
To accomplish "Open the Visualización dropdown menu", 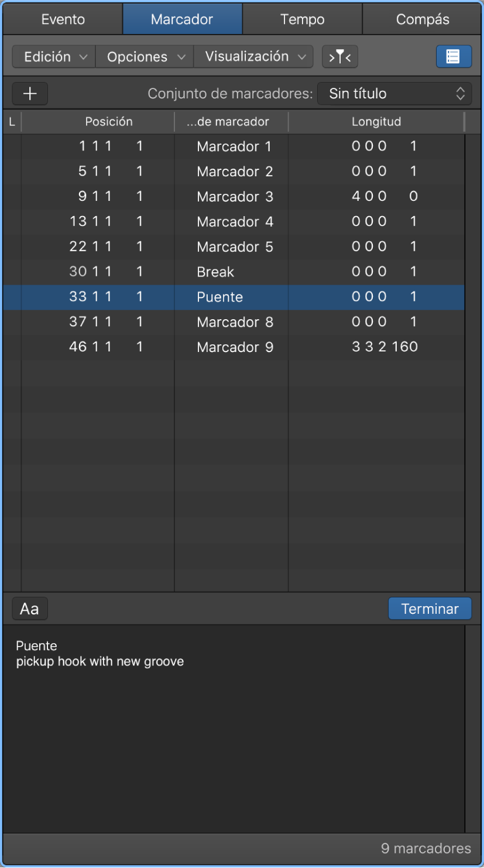I will [253, 57].
